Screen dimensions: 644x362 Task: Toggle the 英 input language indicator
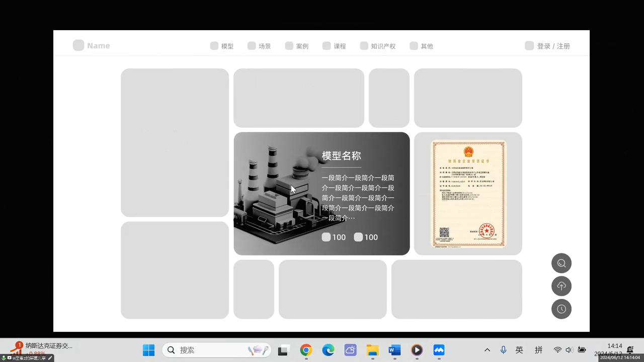[x=519, y=350]
